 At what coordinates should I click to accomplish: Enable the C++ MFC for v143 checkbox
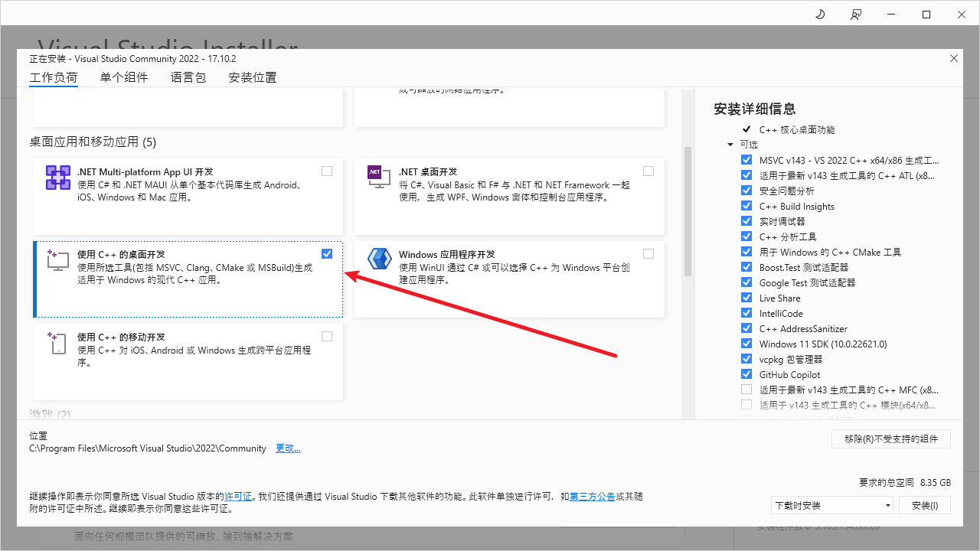tap(746, 390)
